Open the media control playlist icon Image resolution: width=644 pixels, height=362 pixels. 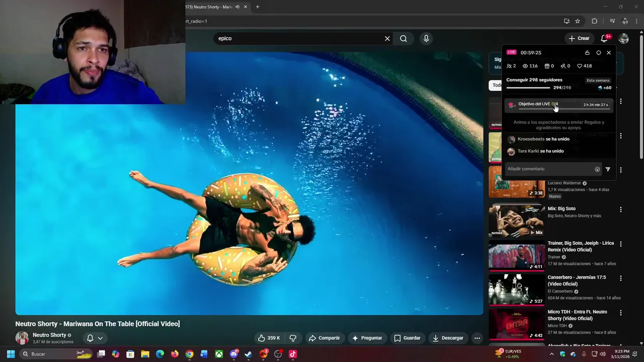pos(612,21)
